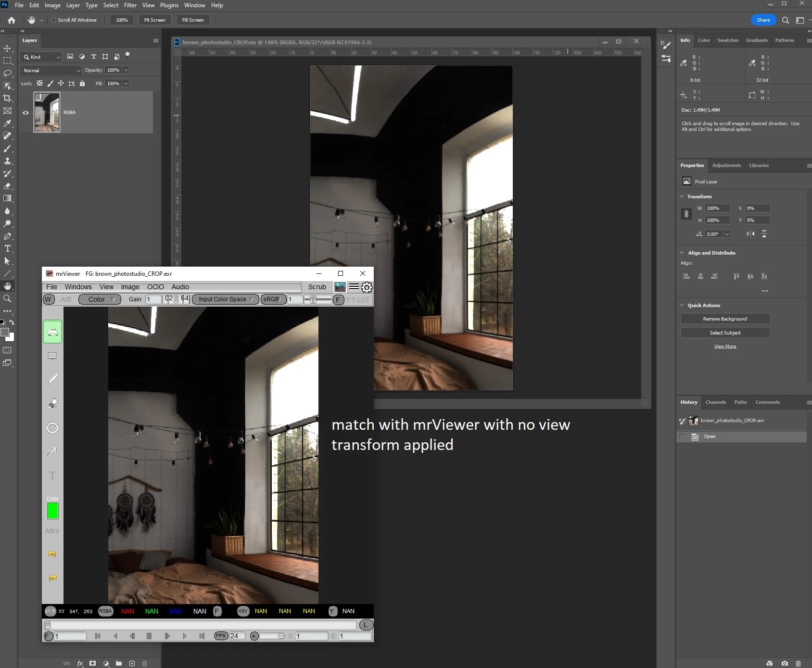Select the Gradient tool
This screenshot has width=812, height=668.
[7, 198]
